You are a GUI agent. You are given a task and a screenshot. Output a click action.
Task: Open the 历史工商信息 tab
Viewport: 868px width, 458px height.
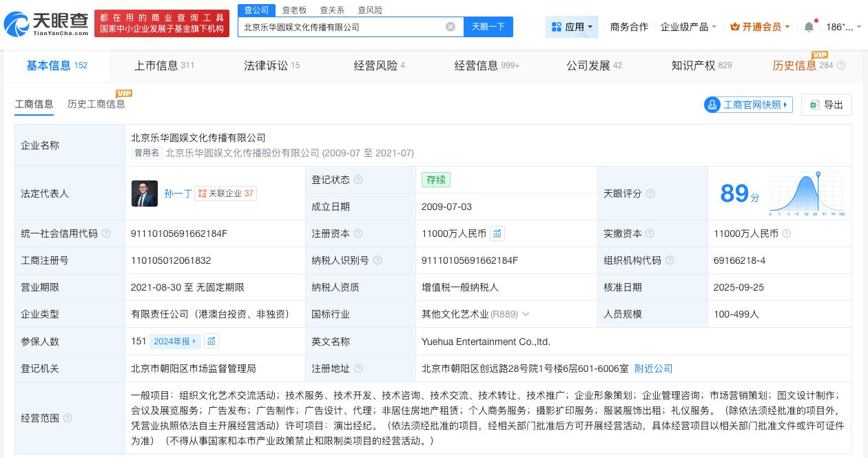tap(96, 104)
